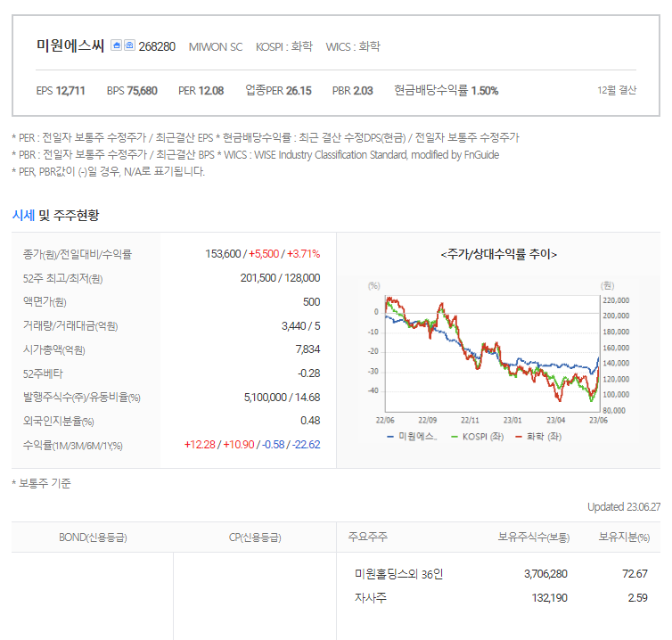This screenshot has height=640, width=672.
Task: Click the 220,000 price axis label
Action: 616,300
